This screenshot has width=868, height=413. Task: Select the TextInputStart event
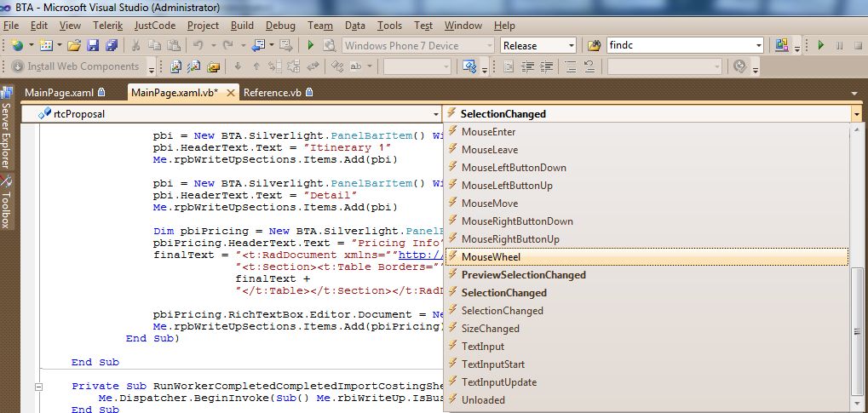(x=647, y=364)
